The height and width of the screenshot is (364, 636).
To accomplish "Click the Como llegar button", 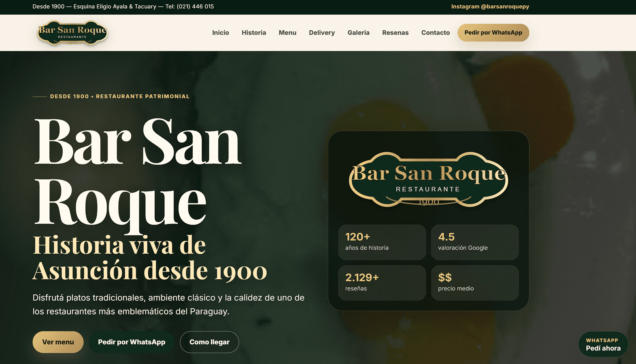I will click(209, 342).
